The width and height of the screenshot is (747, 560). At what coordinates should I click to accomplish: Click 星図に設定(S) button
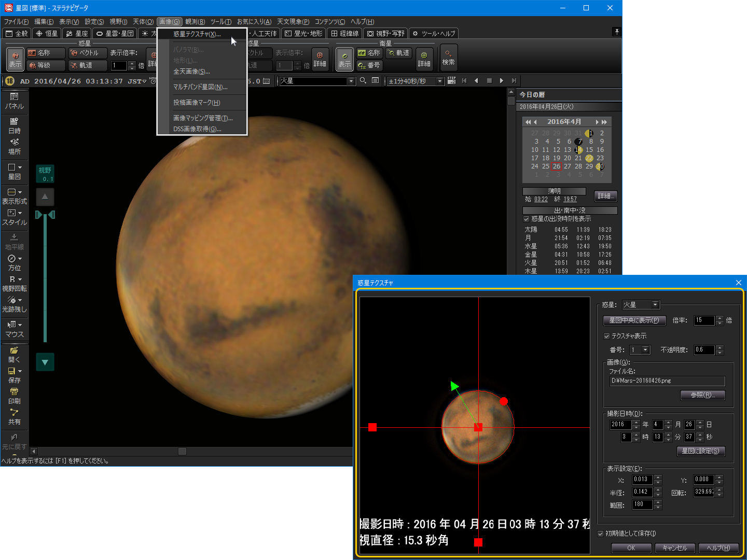click(x=700, y=451)
